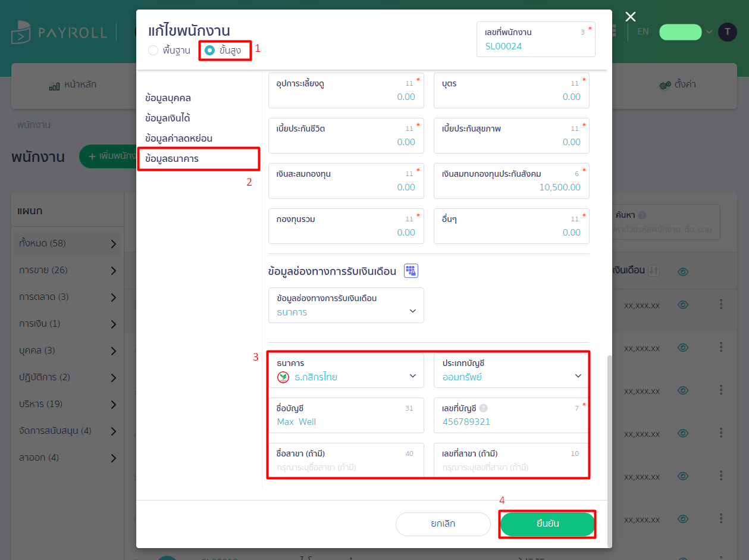Image resolution: width=749 pixels, height=560 pixels.
Task: Toggle salary visibility eye on first row
Action: click(683, 305)
